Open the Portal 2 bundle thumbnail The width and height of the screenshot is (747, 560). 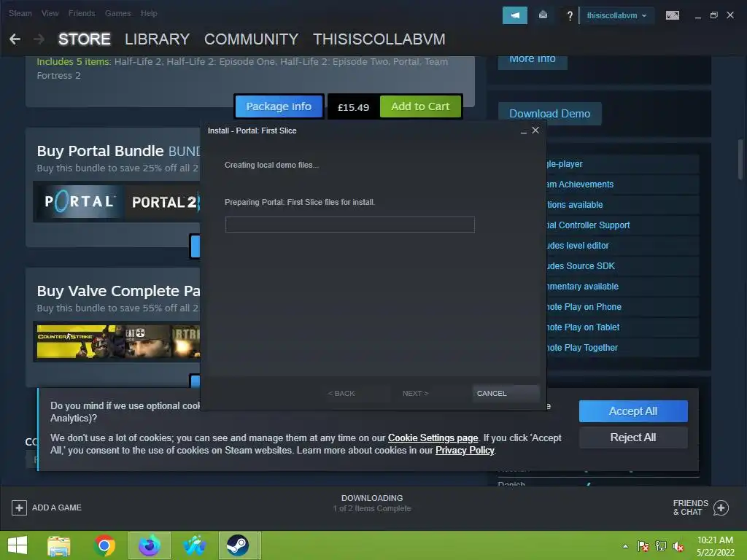click(162, 202)
